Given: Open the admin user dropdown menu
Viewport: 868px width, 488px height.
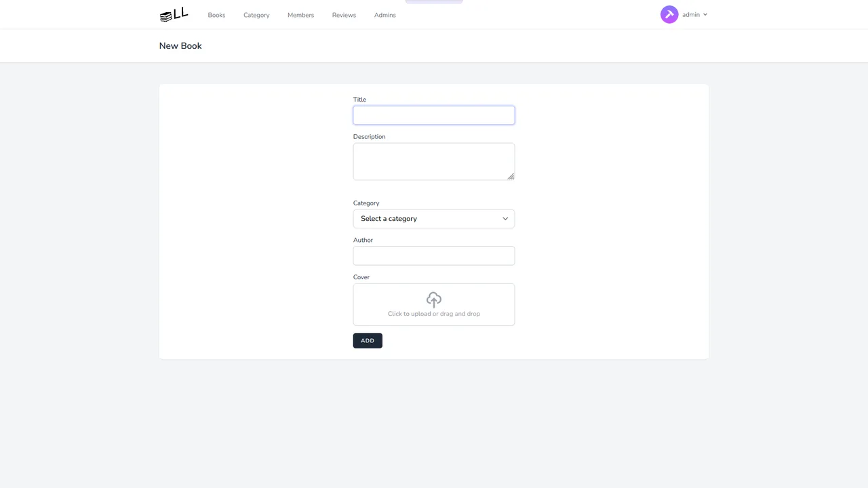Looking at the screenshot, I should tap(694, 14).
